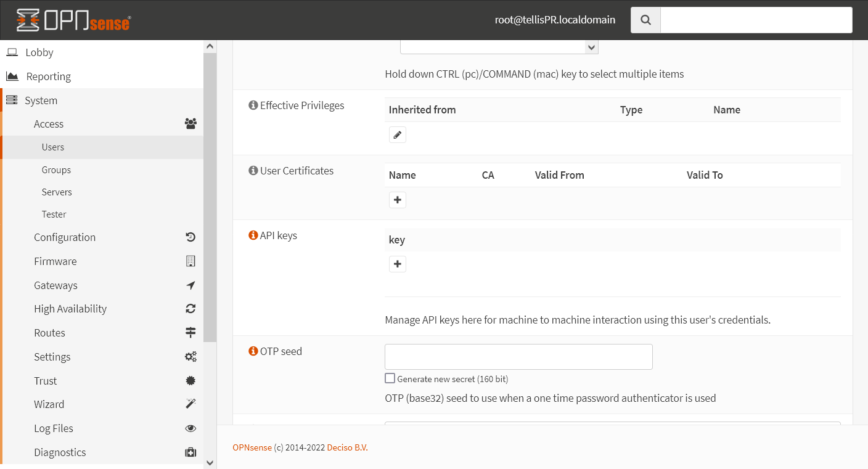Click the Access people icon
This screenshot has height=469, width=868.
190,123
